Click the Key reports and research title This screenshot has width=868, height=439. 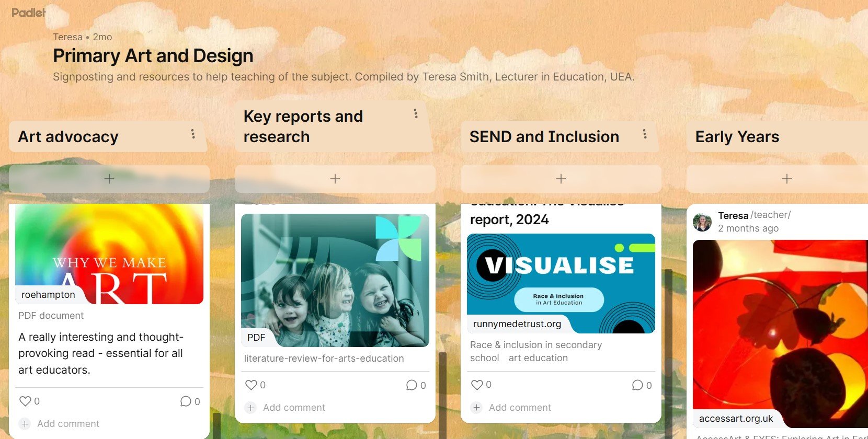click(x=303, y=126)
